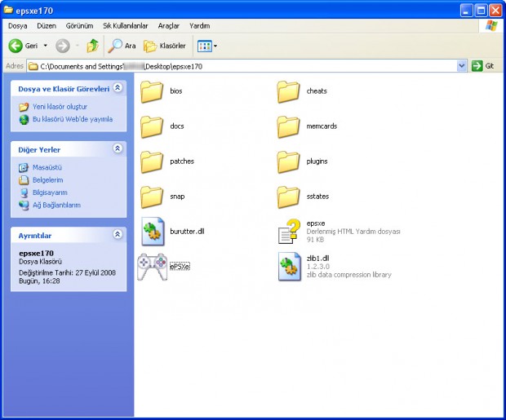The image size is (506, 420).
Task: Open the plugins folder icon
Action: pyautogui.click(x=288, y=162)
